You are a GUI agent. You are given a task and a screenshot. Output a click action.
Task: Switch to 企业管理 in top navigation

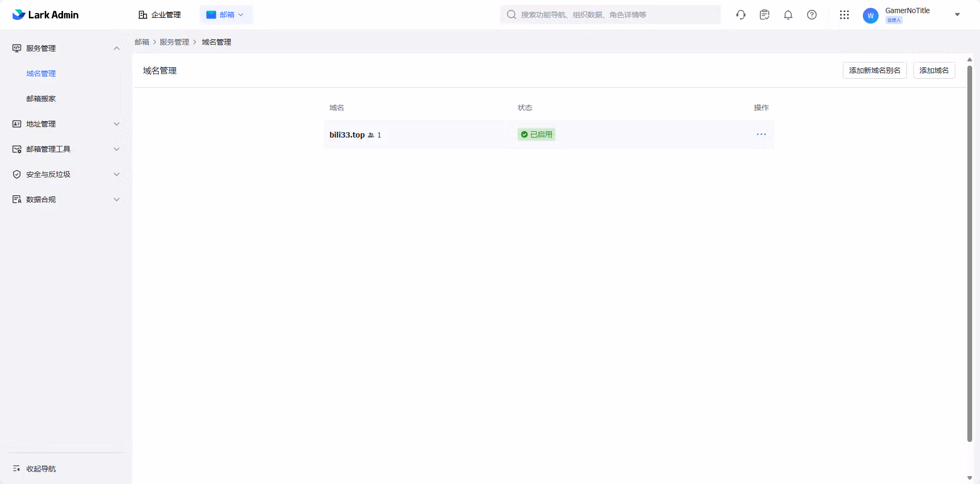tap(160, 15)
